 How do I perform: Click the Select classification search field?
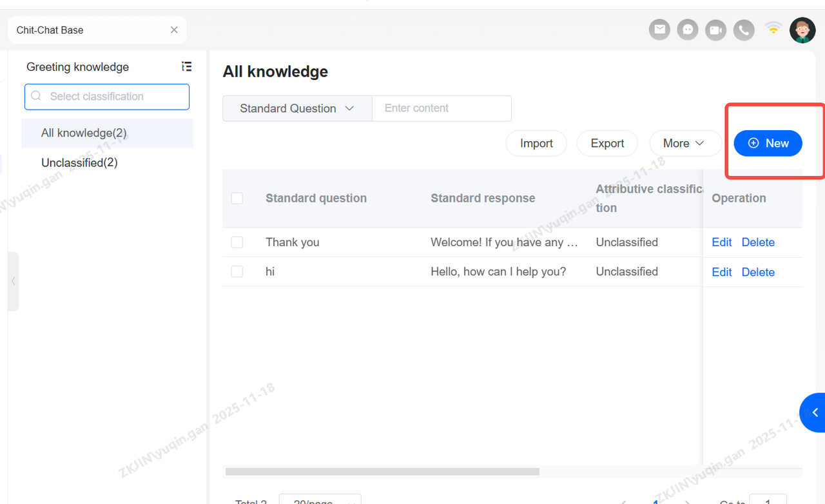tap(107, 97)
